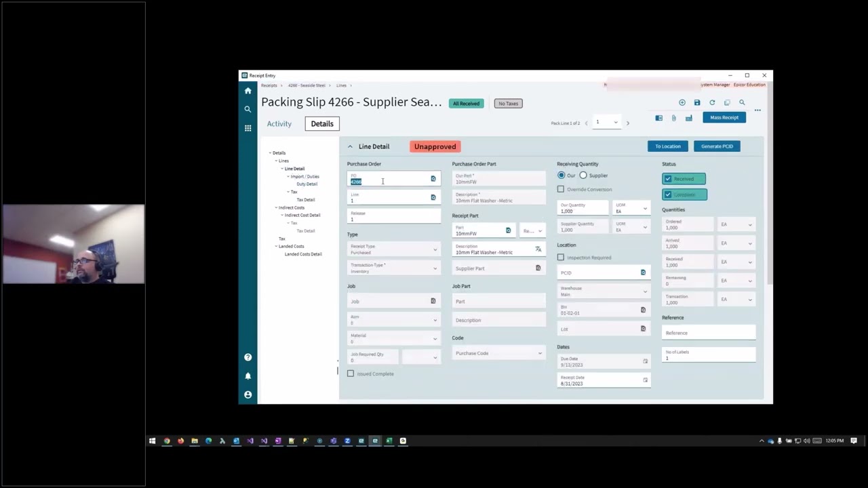Toggle the Received status checkbox
The height and width of the screenshot is (488, 868).
[x=668, y=179]
